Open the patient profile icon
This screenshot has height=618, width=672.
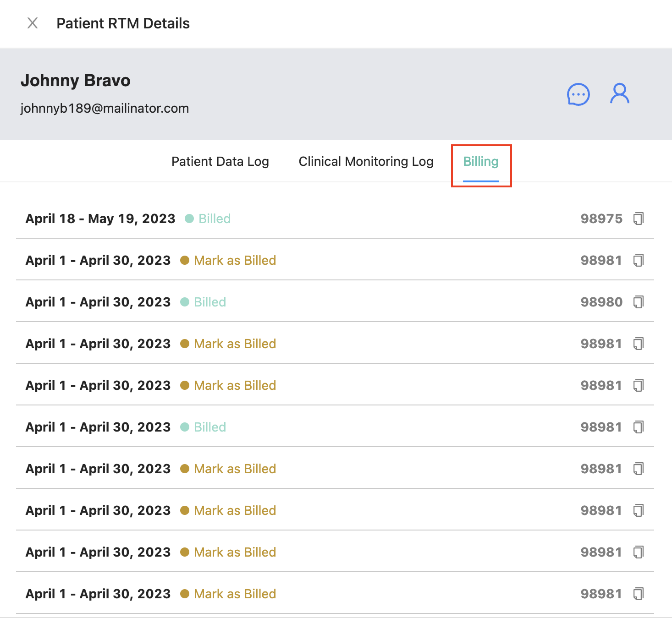(x=620, y=93)
